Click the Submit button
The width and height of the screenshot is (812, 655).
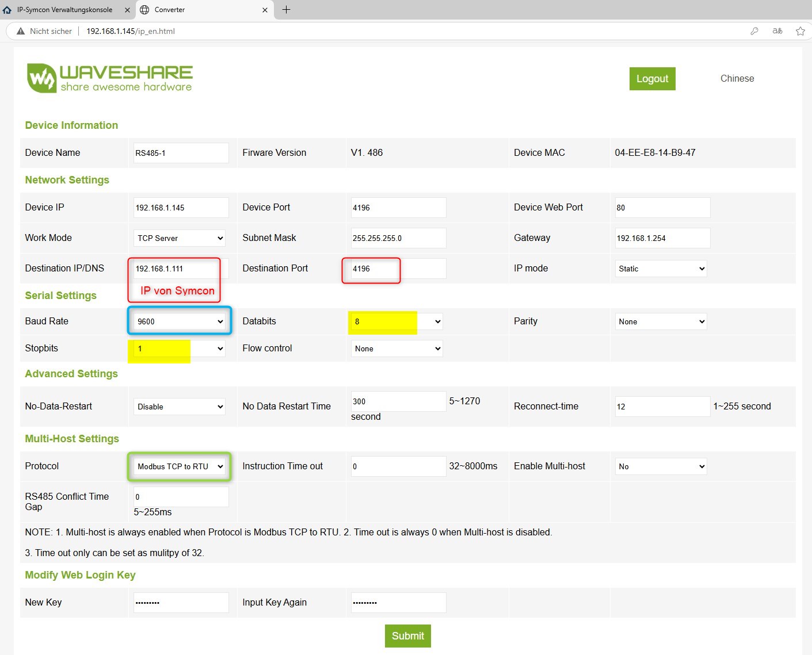407,636
